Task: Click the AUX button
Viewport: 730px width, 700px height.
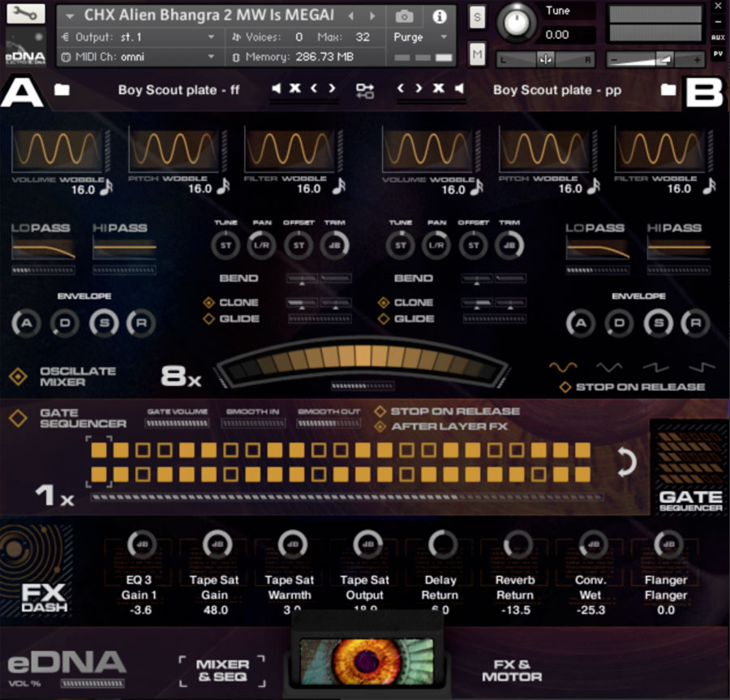Action: pos(718,37)
